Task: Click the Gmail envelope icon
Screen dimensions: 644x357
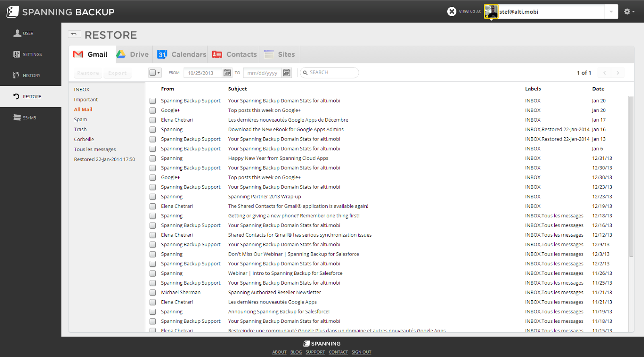Action: [x=78, y=54]
